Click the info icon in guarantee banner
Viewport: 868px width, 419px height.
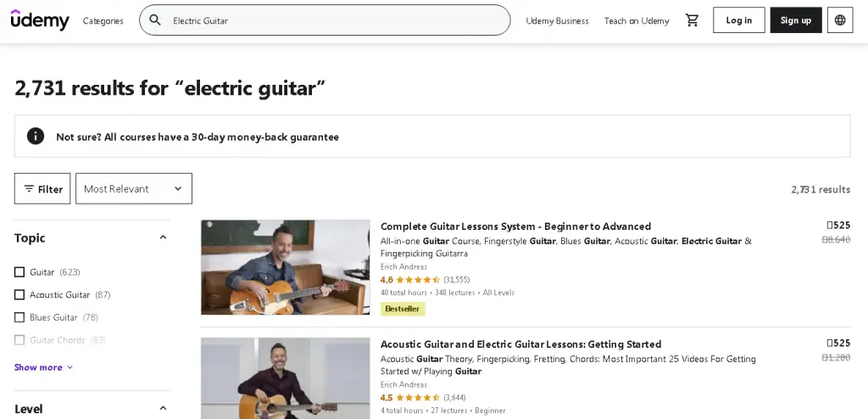tap(36, 137)
